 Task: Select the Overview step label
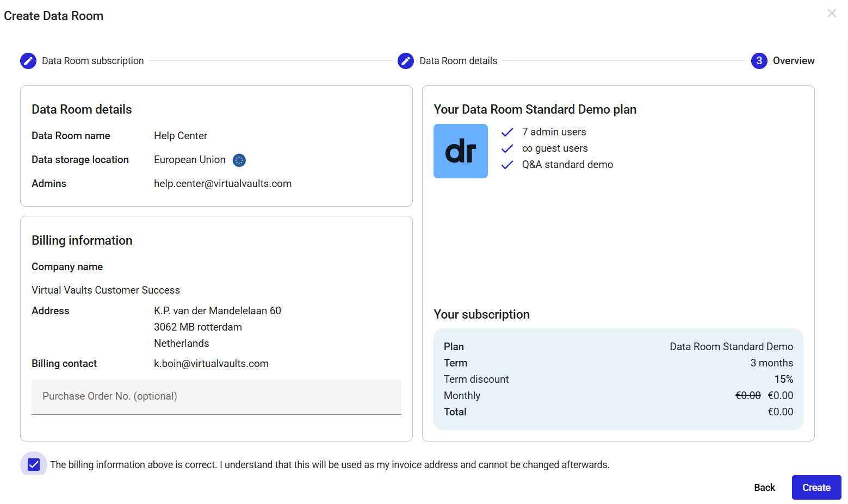pos(794,61)
